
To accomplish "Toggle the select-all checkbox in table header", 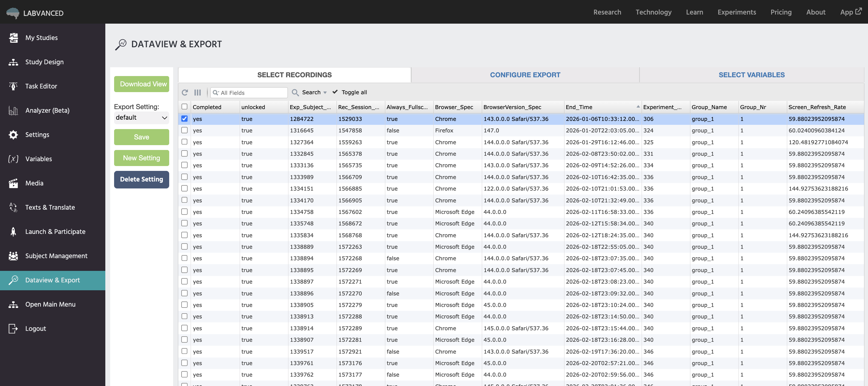I will tap(184, 107).
